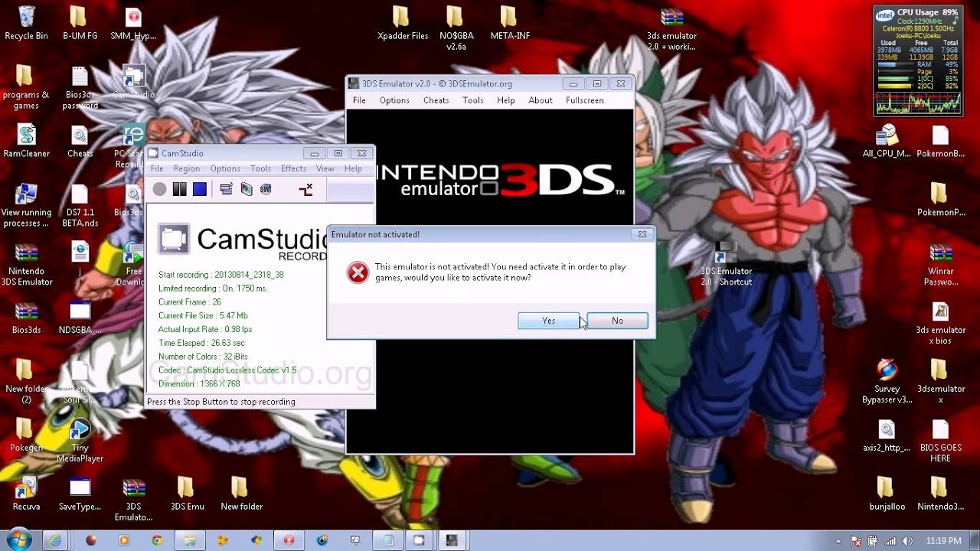Screen dimensions: 980x551
Task: Select the All_CPU_M... desktop icon
Action: pos(887,142)
